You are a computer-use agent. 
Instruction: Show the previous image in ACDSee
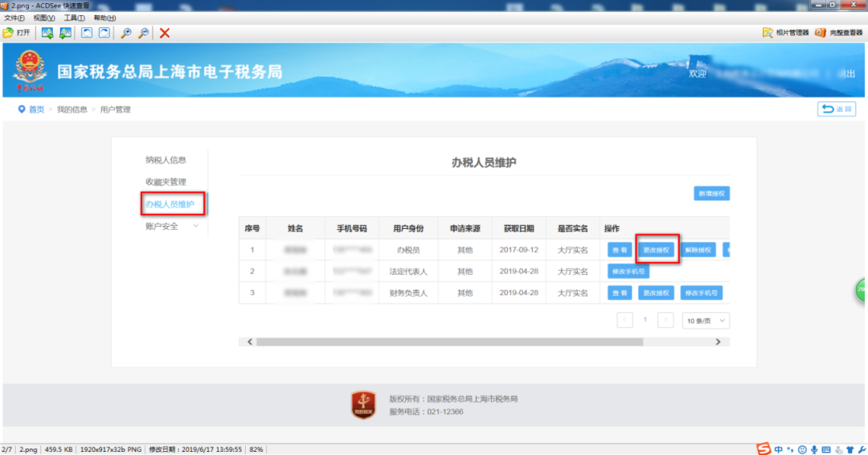47,33
